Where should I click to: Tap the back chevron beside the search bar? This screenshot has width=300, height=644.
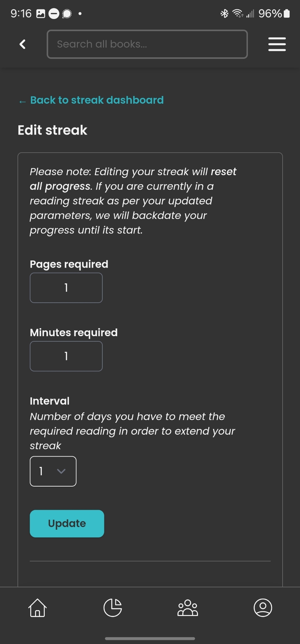tap(23, 44)
